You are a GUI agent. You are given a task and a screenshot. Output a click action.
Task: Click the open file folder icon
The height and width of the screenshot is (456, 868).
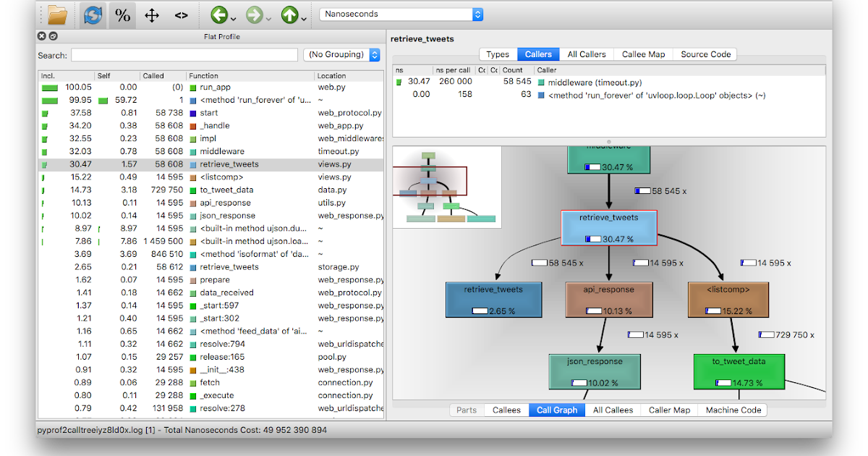point(57,14)
